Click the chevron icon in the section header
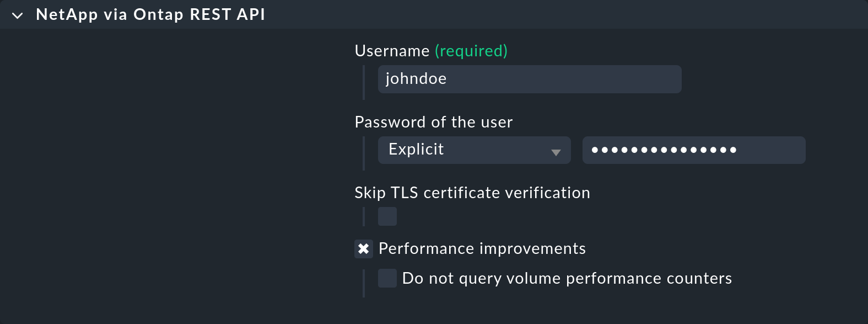This screenshot has height=324, width=868. (x=18, y=15)
